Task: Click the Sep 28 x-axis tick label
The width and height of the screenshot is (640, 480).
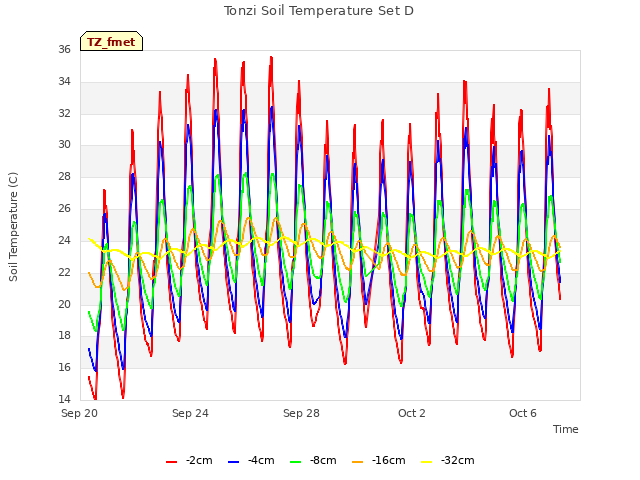Action: (301, 413)
